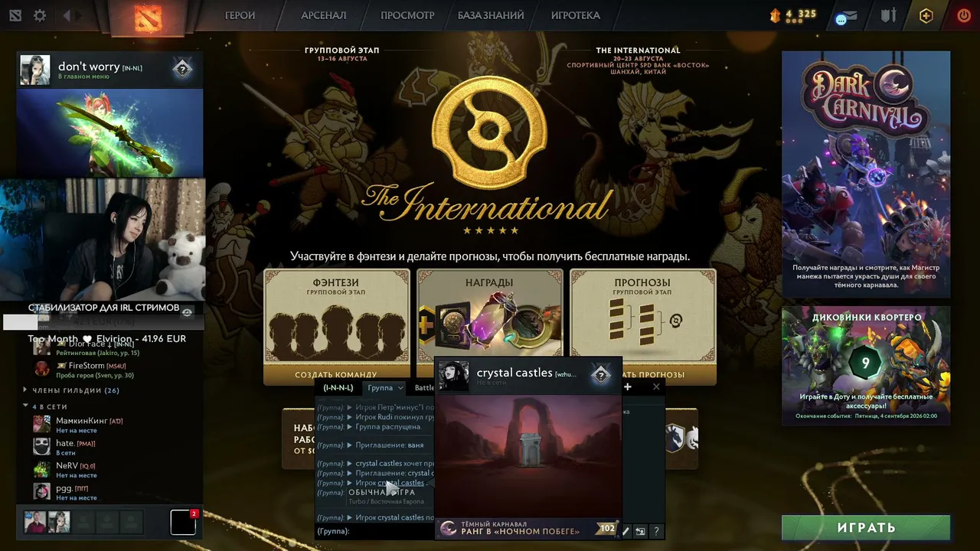Viewport: 980px width, 551px height.
Task: Click crystal castles name in profile popup
Action: pos(514,373)
